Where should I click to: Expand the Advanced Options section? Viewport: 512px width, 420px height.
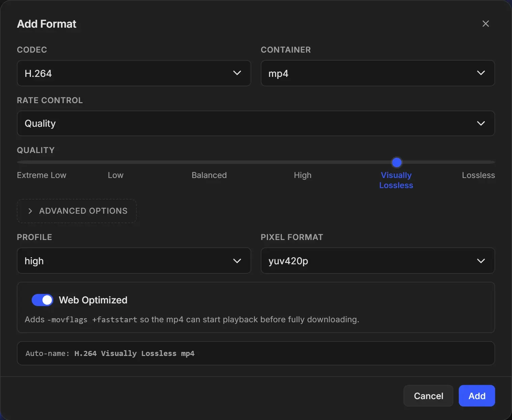(x=77, y=211)
